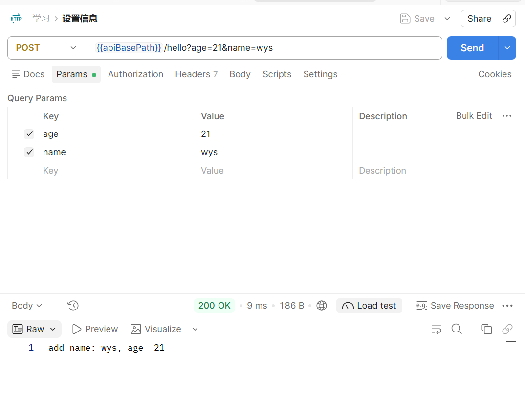
Task: Click the request URL input field
Action: 265,48
